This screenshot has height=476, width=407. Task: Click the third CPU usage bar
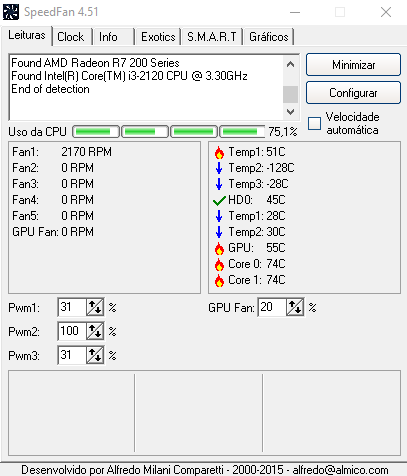[194, 132]
